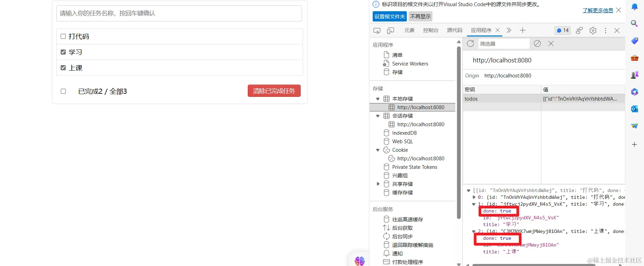Show more DevTools tabs chevron
644x266 pixels.
click(x=509, y=30)
